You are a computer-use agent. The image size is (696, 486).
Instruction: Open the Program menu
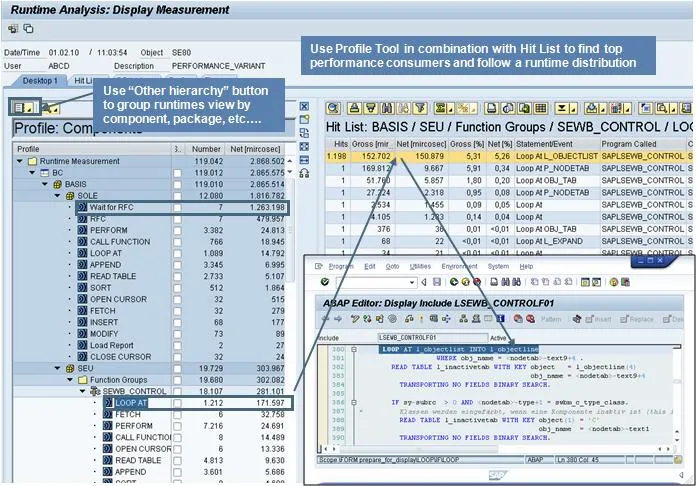(x=340, y=266)
